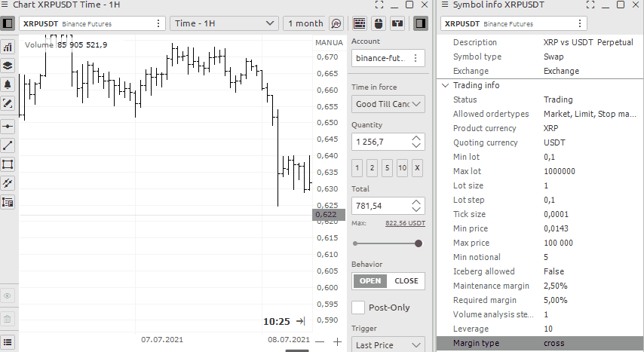
Task: Click the mouse trading mode icon
Action: 378,23
